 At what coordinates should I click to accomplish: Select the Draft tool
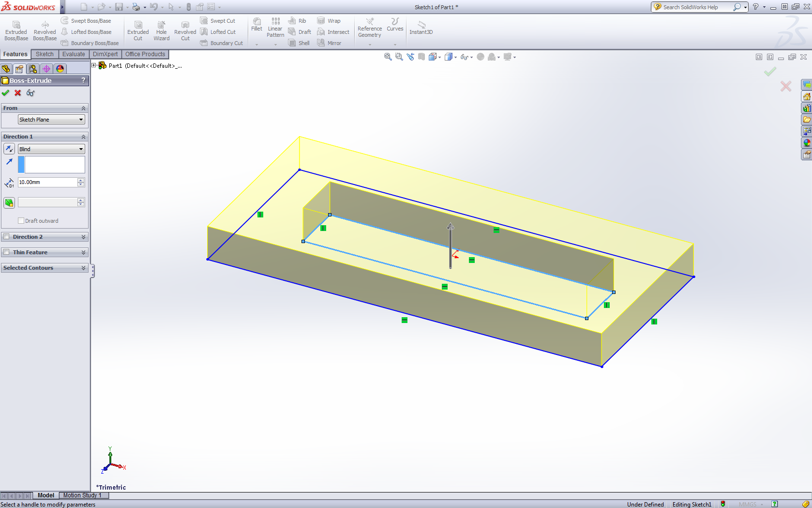coord(300,32)
